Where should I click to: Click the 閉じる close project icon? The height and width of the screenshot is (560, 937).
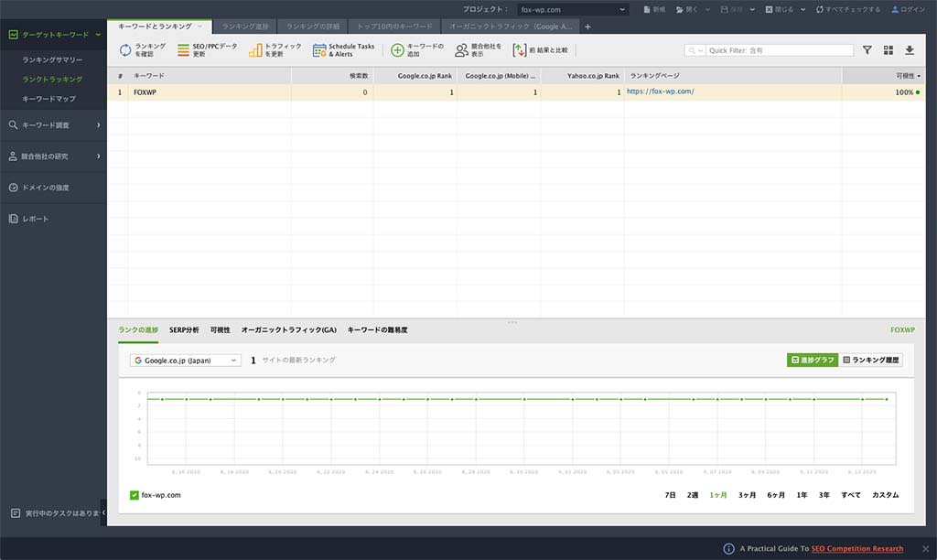tap(769, 9)
